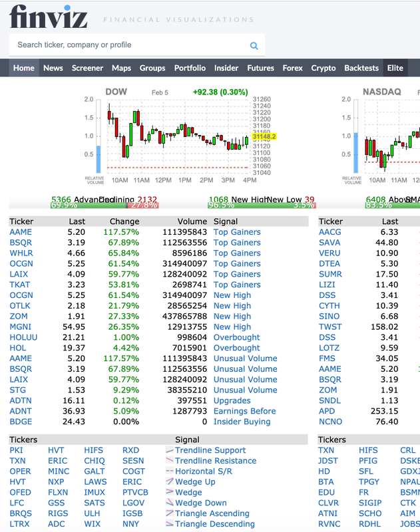Open SNDL ticker in right table
The height and width of the screenshot is (532, 420).
click(x=329, y=400)
